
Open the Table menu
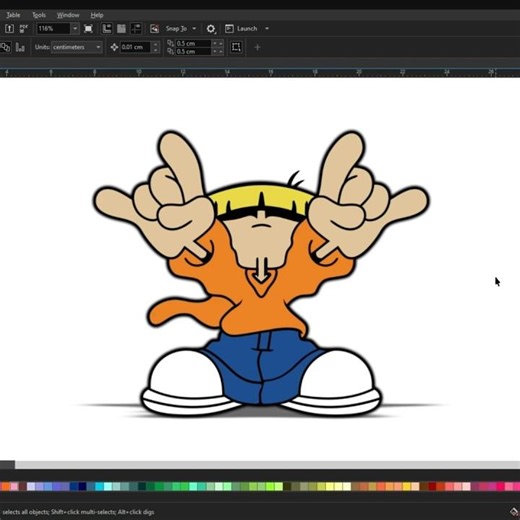[x=13, y=15]
